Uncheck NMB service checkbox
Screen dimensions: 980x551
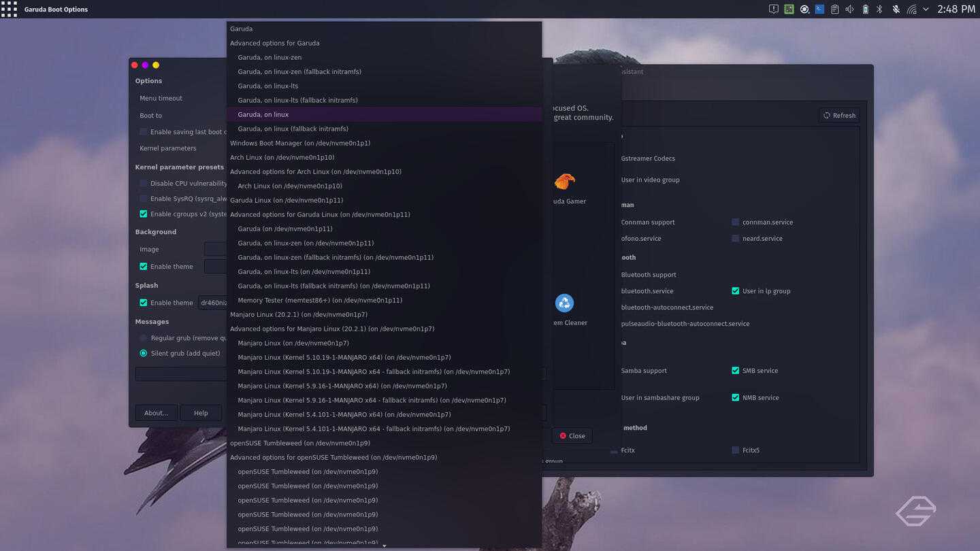[735, 398]
